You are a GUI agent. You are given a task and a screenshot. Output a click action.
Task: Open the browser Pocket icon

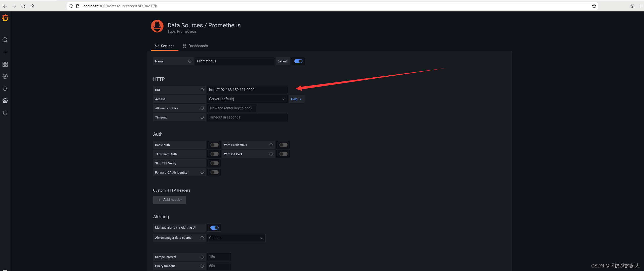[x=632, y=6]
